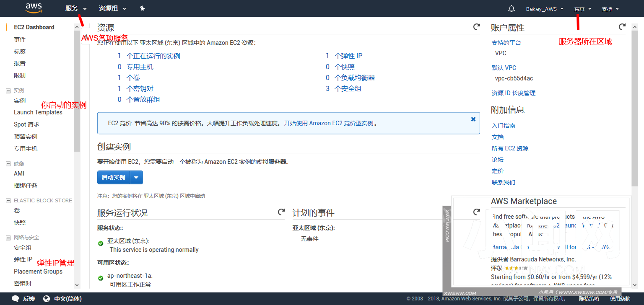Click the pin shortcut icon in top bar
The height and width of the screenshot is (305, 644).
pos(142,8)
